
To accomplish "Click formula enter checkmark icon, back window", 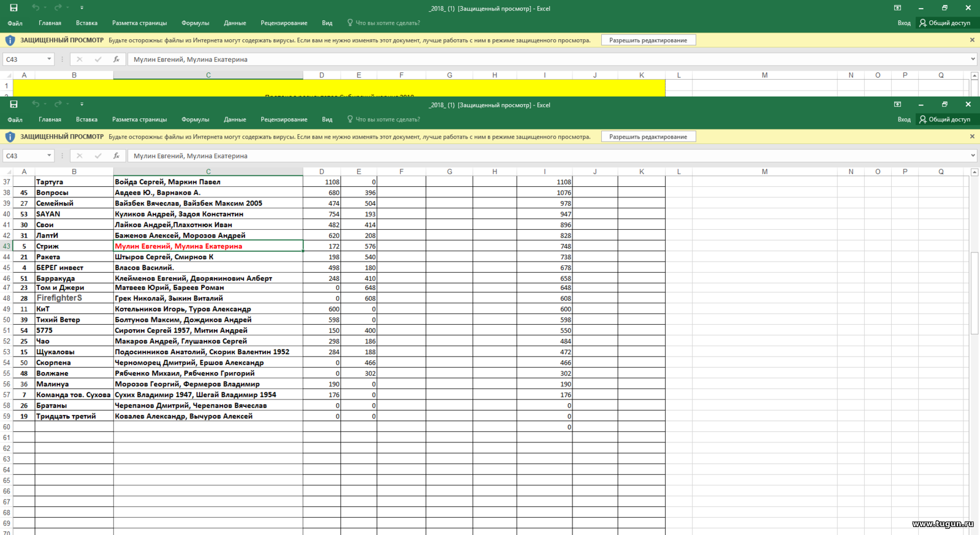I will coord(98,59).
